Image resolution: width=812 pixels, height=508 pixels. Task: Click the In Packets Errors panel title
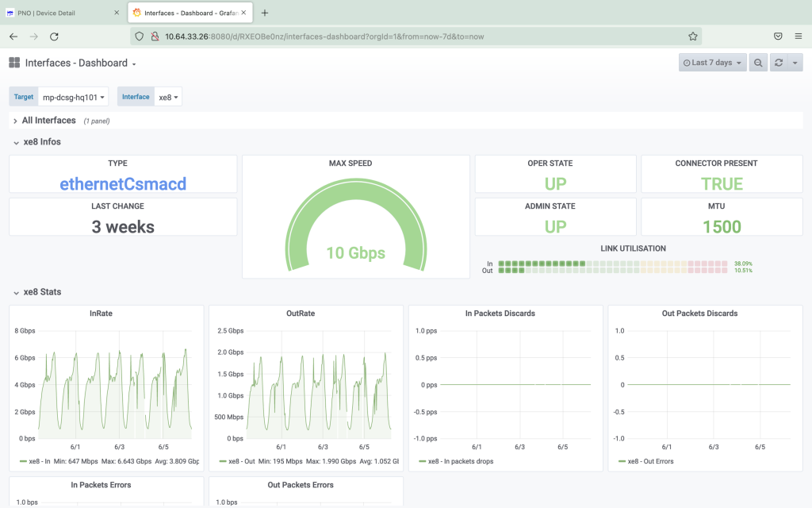[101, 485]
